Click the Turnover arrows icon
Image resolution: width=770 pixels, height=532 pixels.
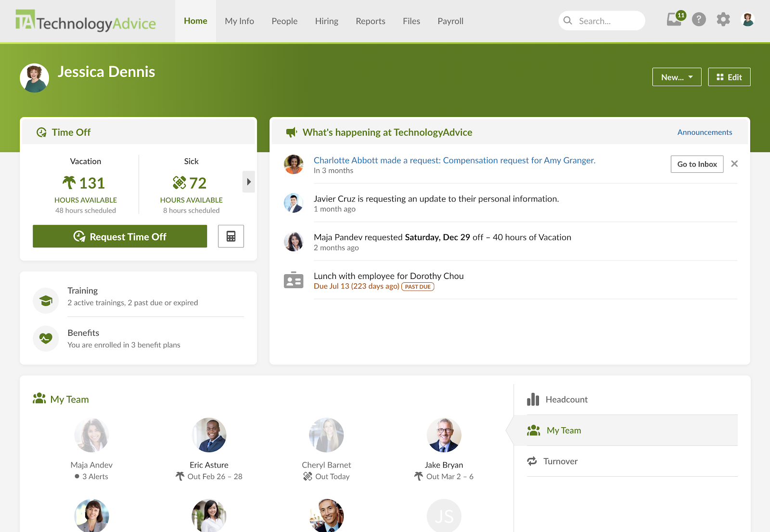click(x=532, y=461)
